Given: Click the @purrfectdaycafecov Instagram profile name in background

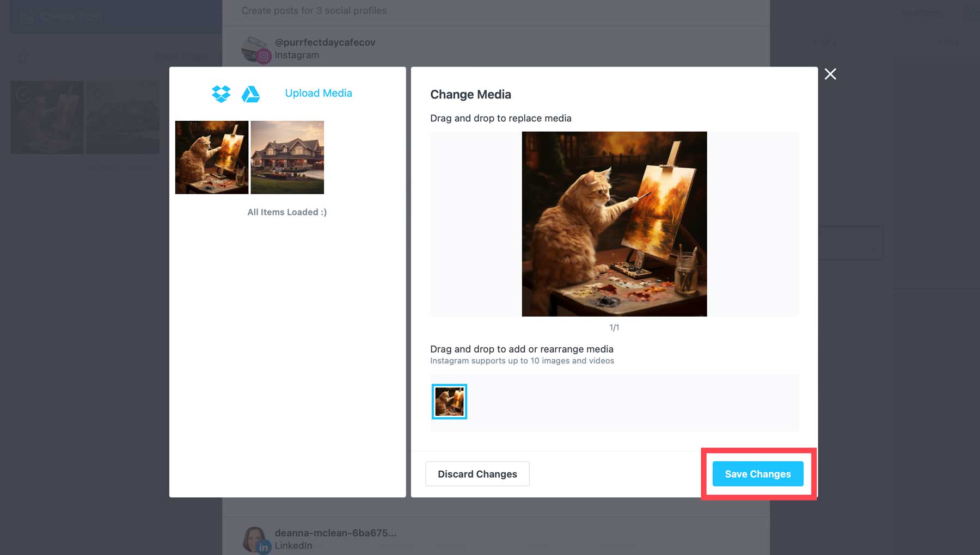Looking at the screenshot, I should click(325, 42).
